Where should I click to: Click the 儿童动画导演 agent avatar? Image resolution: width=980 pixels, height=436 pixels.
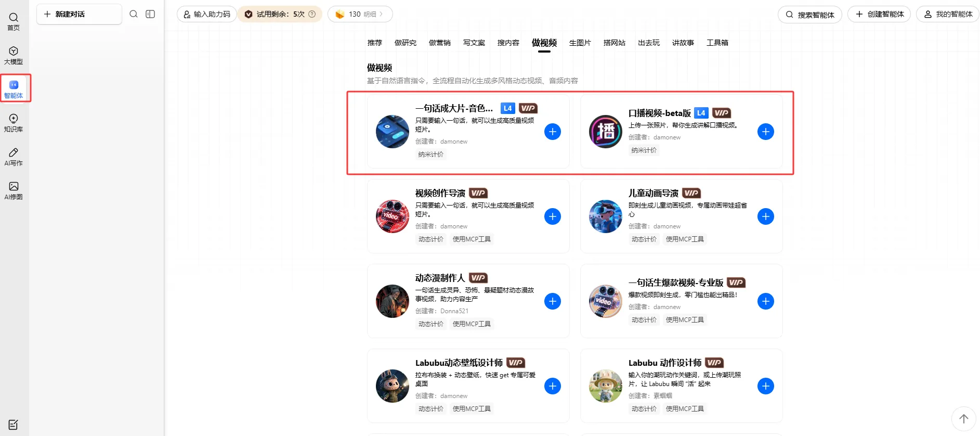click(x=606, y=216)
